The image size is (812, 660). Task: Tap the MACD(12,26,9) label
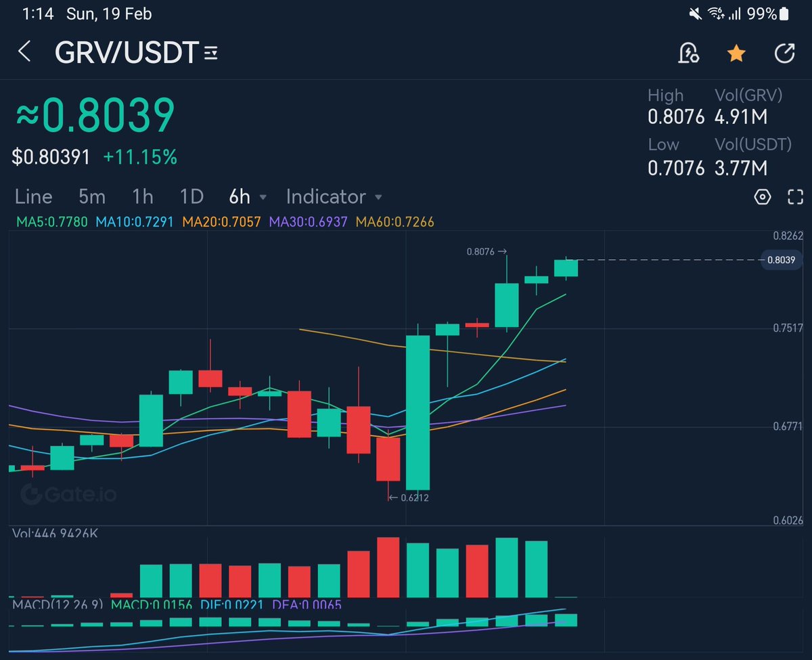pyautogui.click(x=58, y=604)
